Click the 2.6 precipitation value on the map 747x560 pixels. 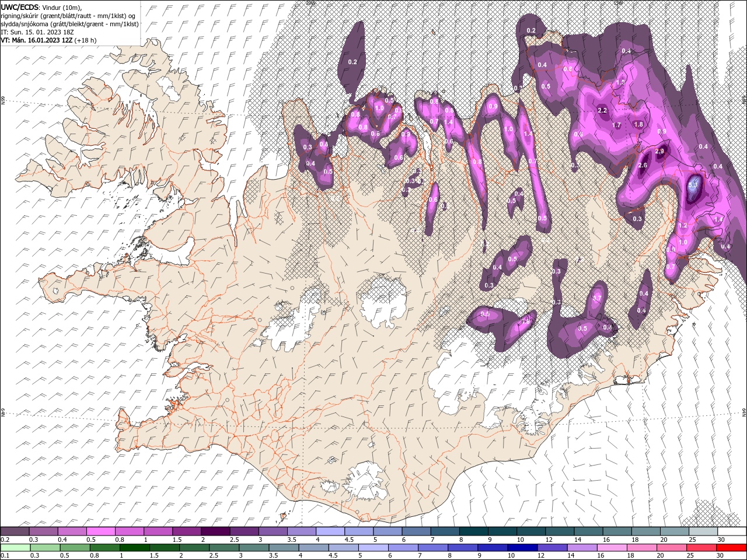[x=643, y=166]
